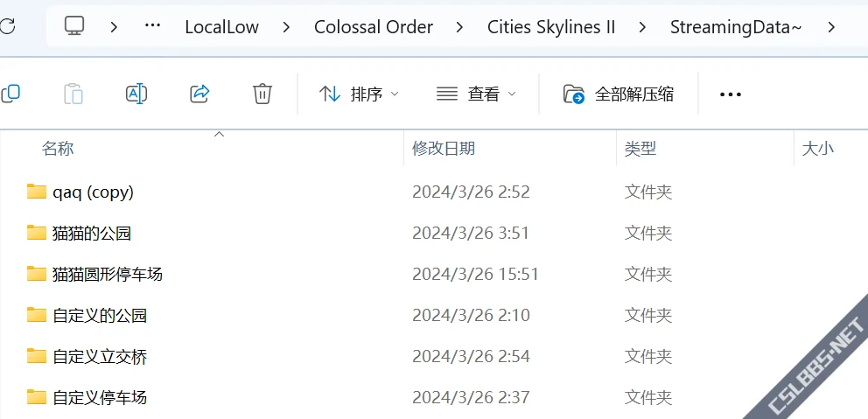Expand the chevron after StreamingData~ breadcrumb
This screenshot has width=868, height=419.
831,27
